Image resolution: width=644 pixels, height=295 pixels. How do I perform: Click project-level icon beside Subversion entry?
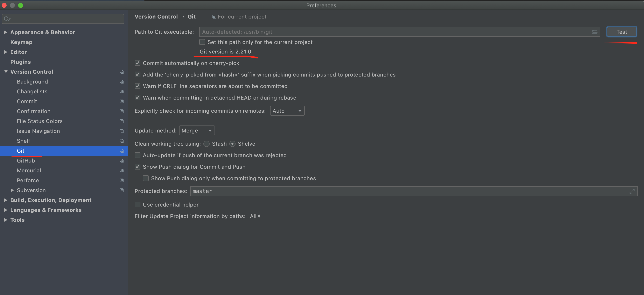click(122, 190)
